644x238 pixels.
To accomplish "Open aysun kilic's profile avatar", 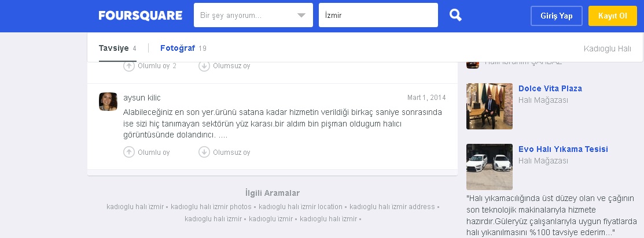I will [108, 101].
